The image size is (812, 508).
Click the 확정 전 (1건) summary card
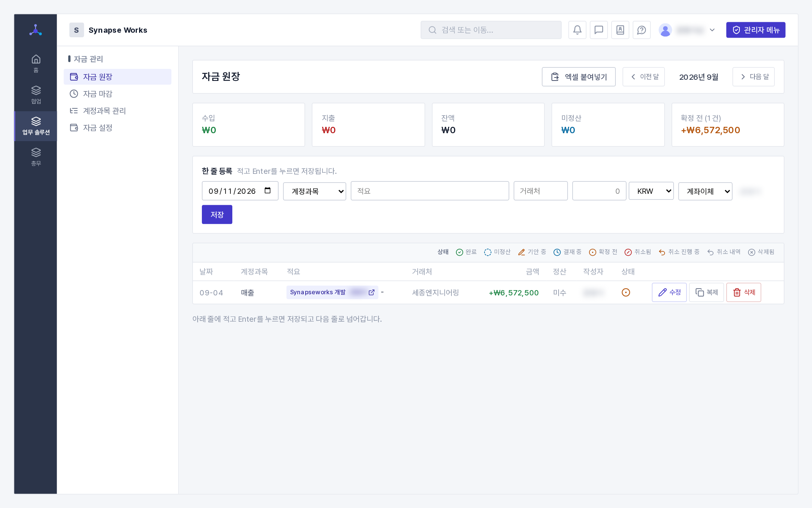728,125
